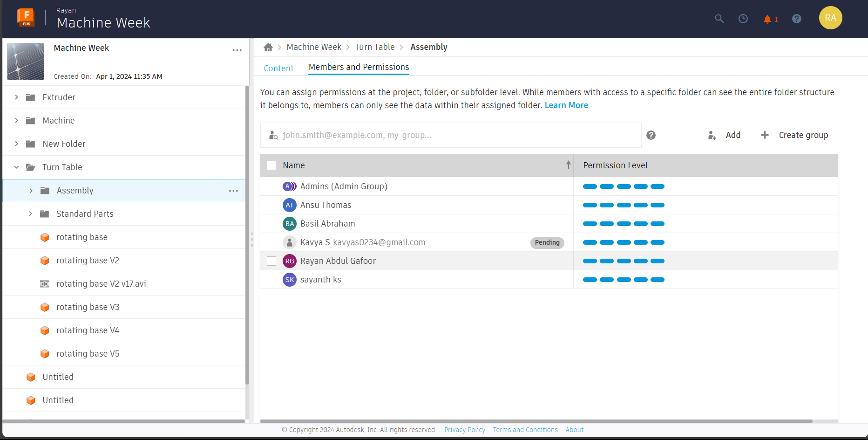Select the Members and Permissions tab
The image size is (868, 440).
[x=359, y=67]
